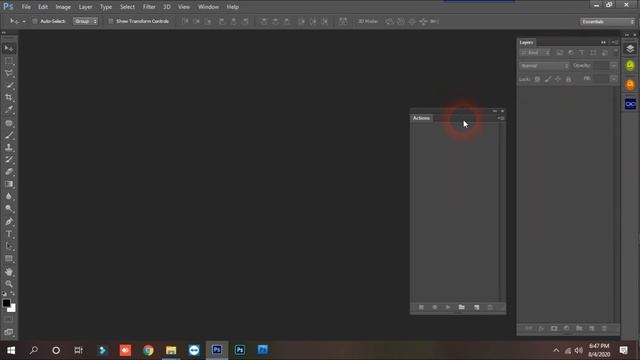Create new action in Actions panel

476,307
